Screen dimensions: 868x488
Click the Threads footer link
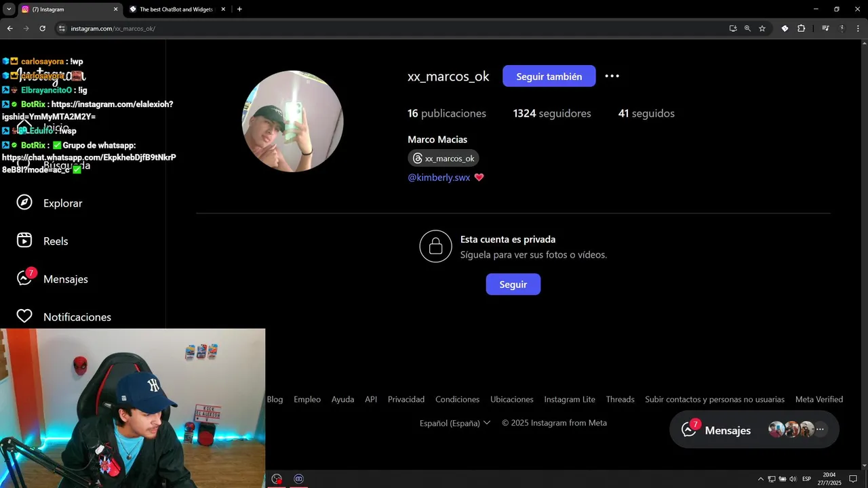[620, 399]
